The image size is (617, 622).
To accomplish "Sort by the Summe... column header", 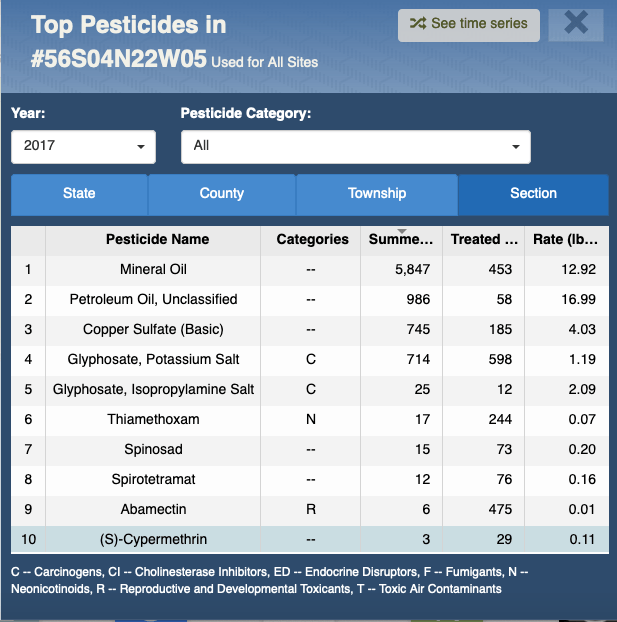I will click(x=401, y=240).
